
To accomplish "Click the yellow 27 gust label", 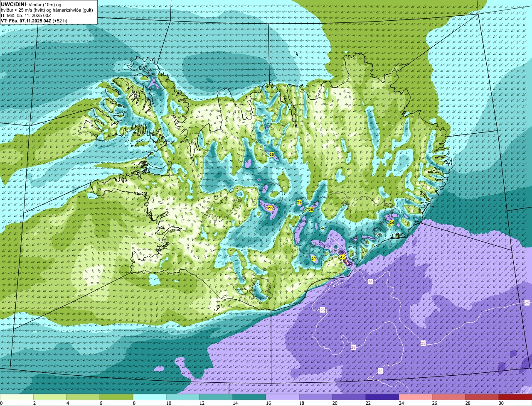I will (x=314, y=259).
